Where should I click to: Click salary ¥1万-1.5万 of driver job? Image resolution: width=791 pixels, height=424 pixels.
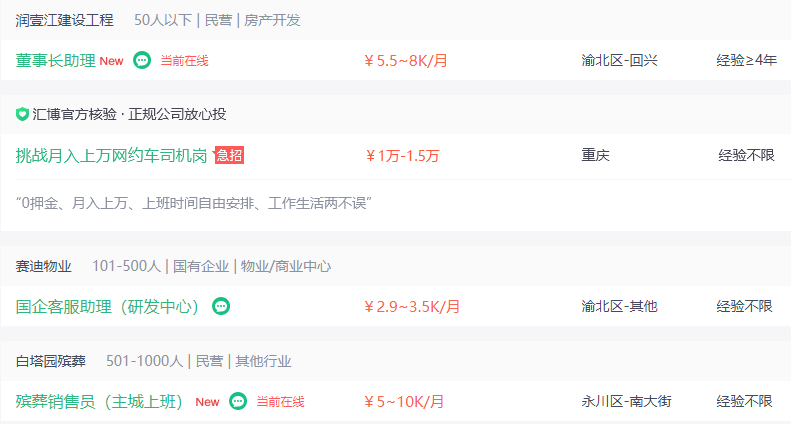tap(402, 155)
